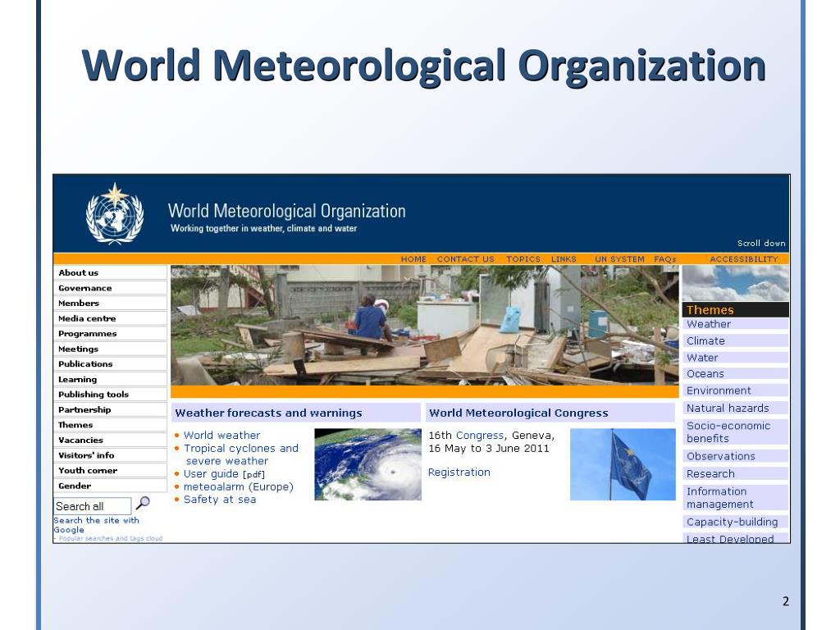Open UN SYSTEM in orange bar

click(620, 259)
